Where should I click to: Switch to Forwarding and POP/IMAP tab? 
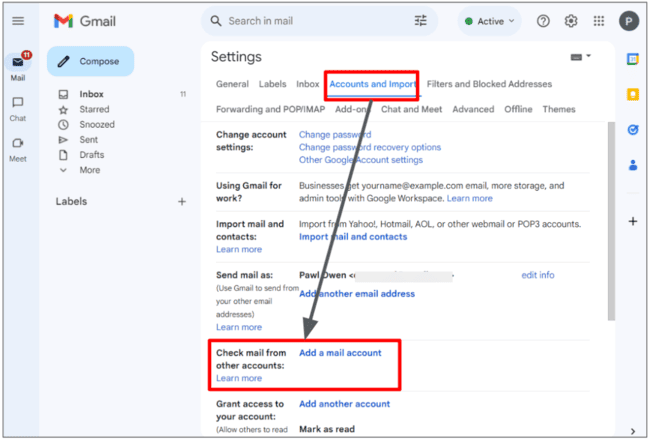[x=270, y=109]
